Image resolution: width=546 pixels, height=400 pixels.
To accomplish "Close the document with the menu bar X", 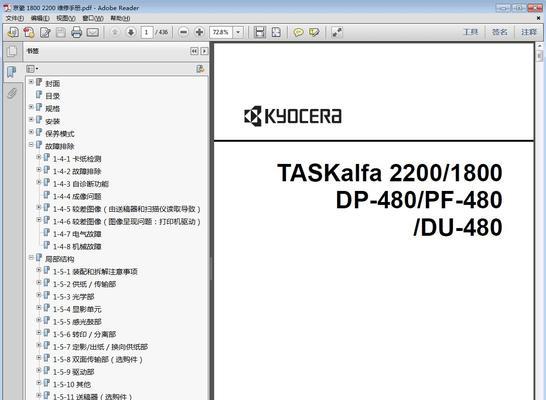I will [538, 18].
